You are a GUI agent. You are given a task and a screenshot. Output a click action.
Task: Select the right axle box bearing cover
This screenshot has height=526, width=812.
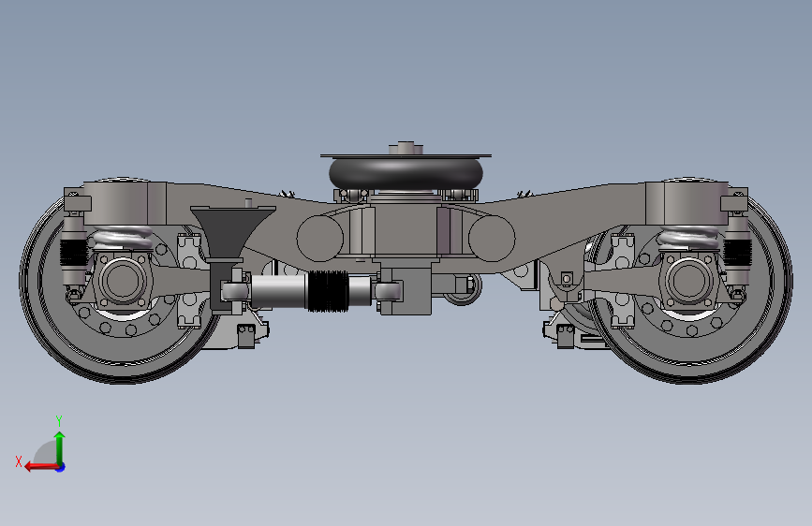pyautogui.click(x=688, y=280)
